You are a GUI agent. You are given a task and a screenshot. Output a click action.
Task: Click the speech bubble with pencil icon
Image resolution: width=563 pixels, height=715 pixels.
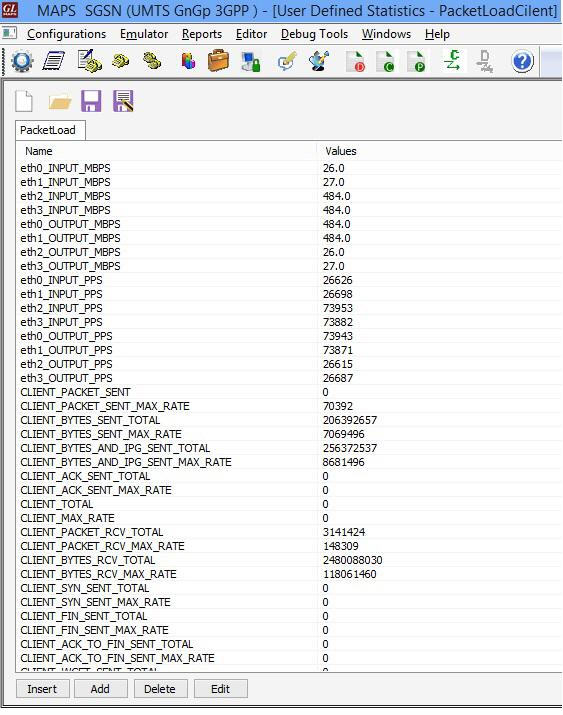tap(287, 61)
